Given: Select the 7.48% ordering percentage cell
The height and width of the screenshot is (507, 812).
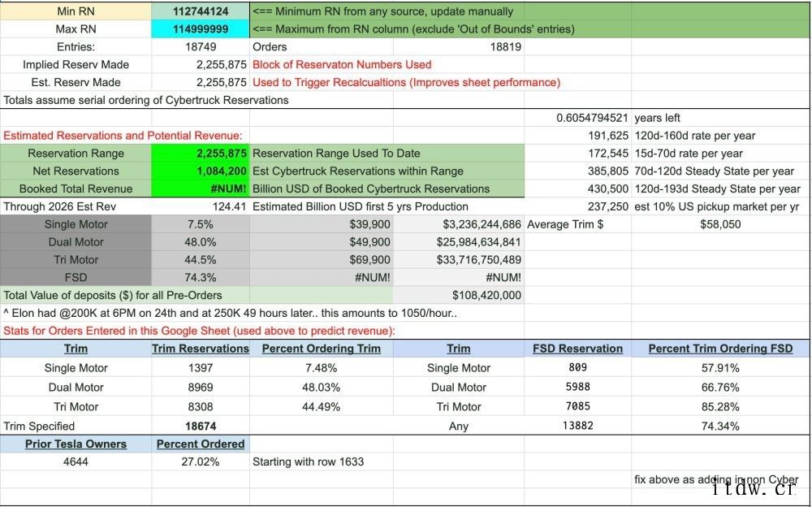Looking at the screenshot, I should coord(321,368).
